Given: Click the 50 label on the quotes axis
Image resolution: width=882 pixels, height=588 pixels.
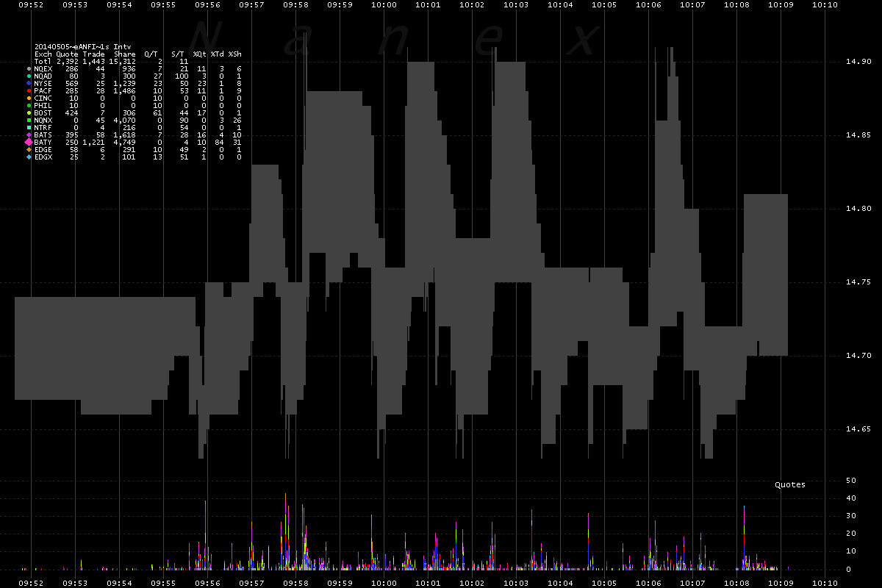Looking at the screenshot, I should (851, 480).
